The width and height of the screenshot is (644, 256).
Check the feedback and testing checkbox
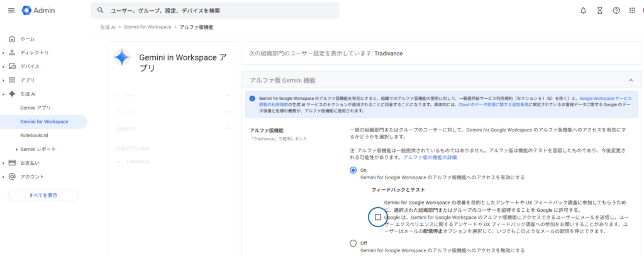click(377, 217)
